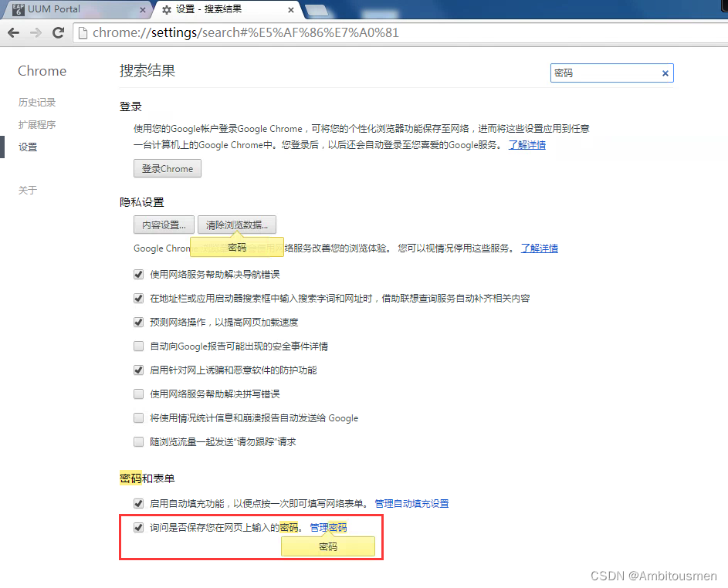Viewport: 728px width, 588px height.
Task: Reload the page with the refresh icon
Action: (58, 32)
